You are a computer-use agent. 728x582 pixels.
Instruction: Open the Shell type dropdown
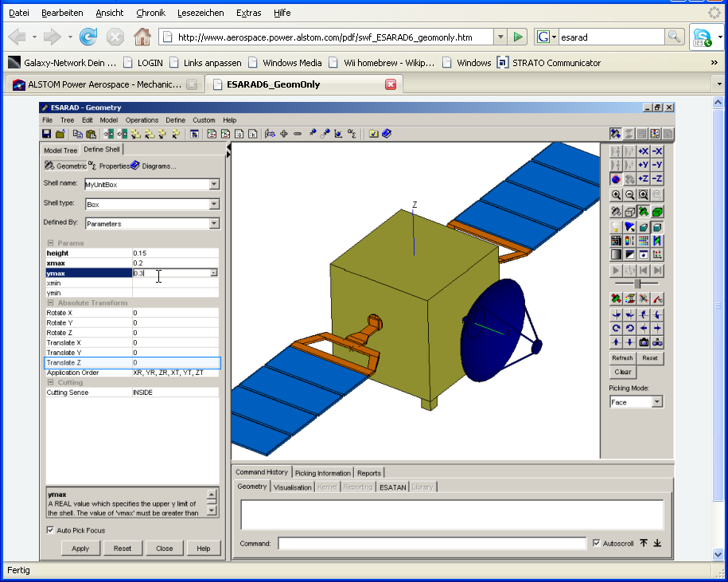214,204
